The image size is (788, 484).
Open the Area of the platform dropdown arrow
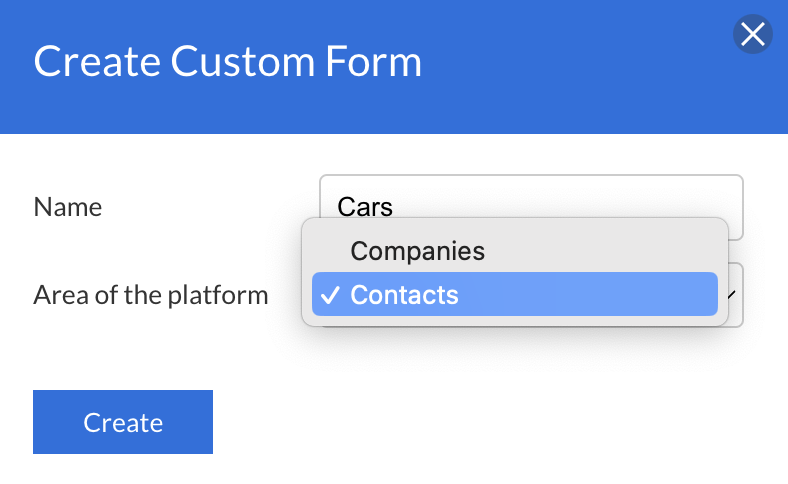(733, 295)
